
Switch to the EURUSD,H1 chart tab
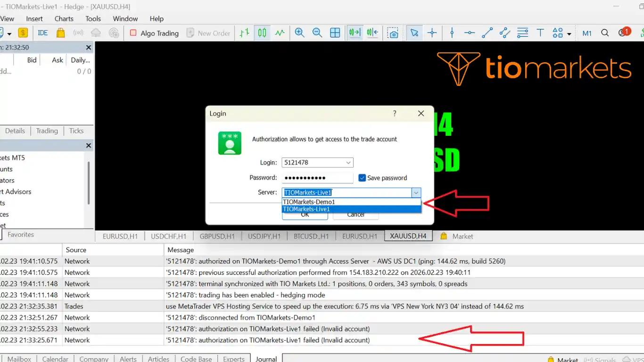[x=120, y=236]
